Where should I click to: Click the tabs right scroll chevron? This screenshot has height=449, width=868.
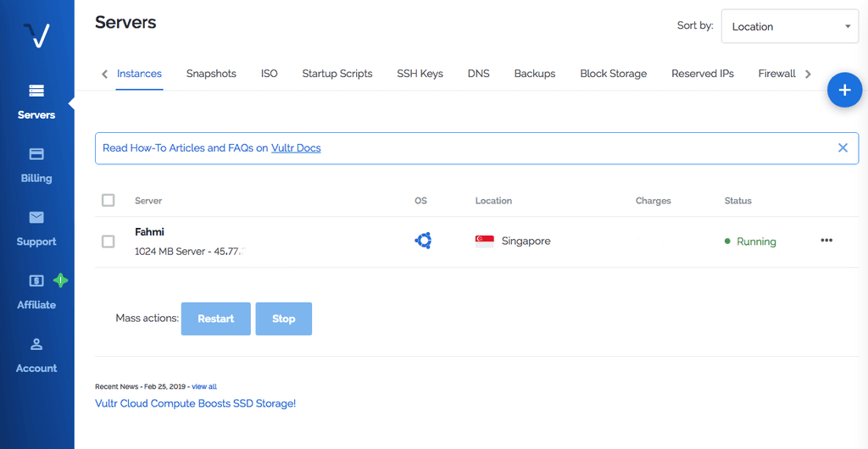[x=808, y=74]
